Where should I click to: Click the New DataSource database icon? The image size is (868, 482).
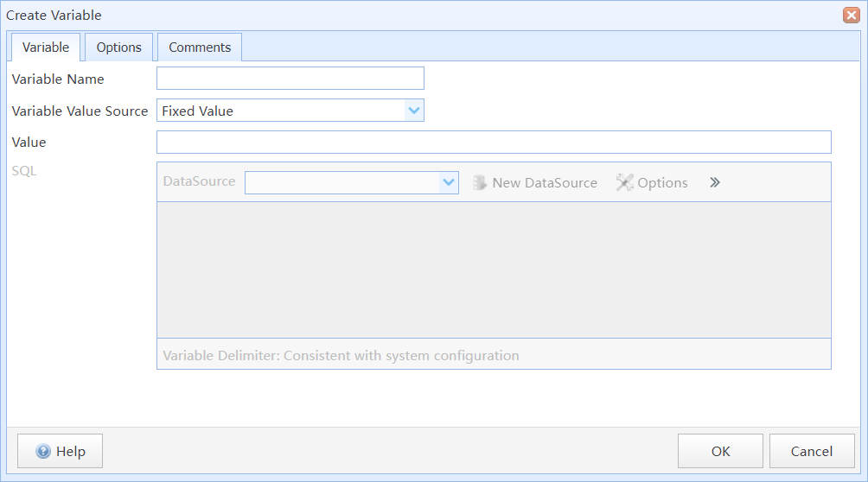pos(480,182)
